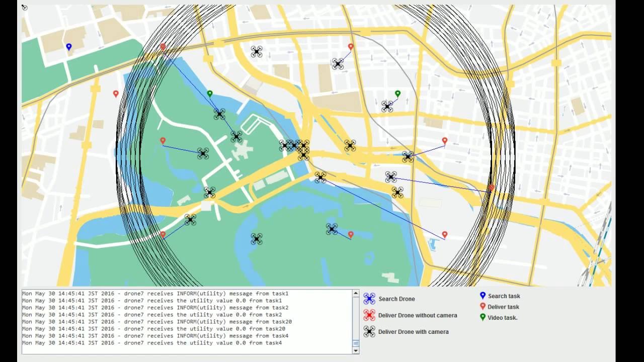Viewport: 644px width, 362px height.
Task: Click the last log line mentioning task4 utility value
Action: coord(152,343)
